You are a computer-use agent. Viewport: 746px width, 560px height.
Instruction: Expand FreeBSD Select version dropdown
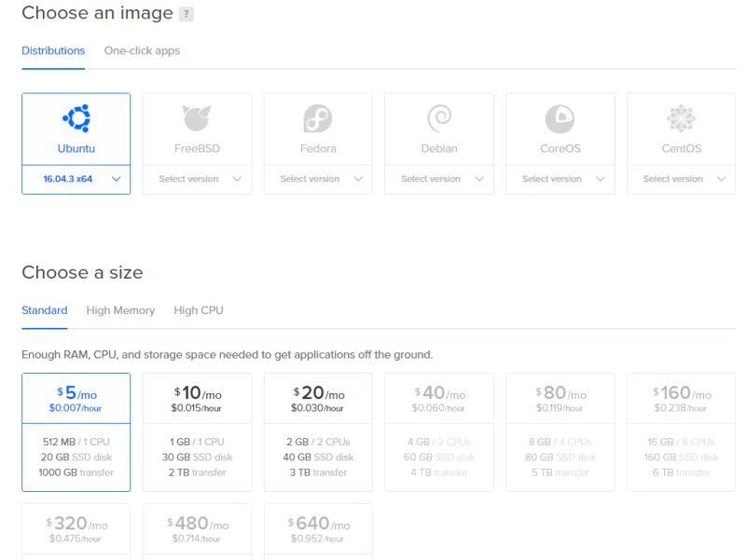(x=197, y=179)
